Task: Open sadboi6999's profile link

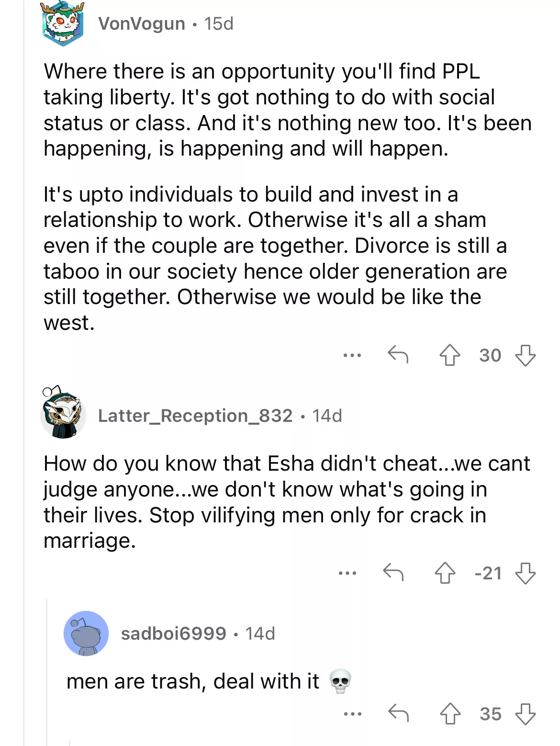Action: tap(173, 633)
